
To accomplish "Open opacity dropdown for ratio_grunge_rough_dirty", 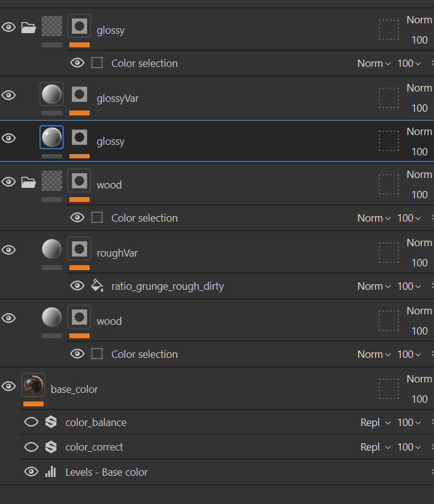I will click(x=409, y=286).
